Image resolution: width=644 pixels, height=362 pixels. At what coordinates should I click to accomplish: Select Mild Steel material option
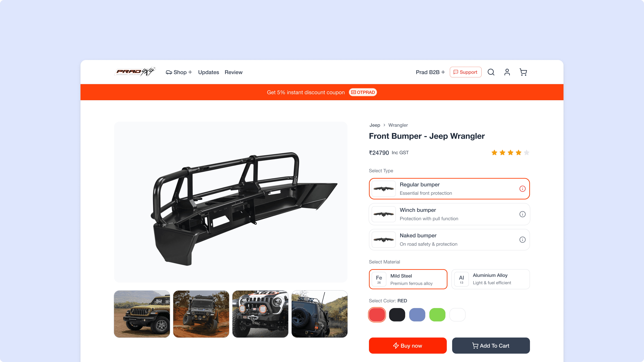click(408, 279)
